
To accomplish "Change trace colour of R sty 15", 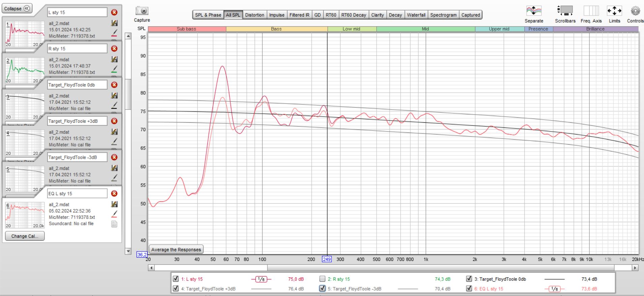I will coord(114,69).
